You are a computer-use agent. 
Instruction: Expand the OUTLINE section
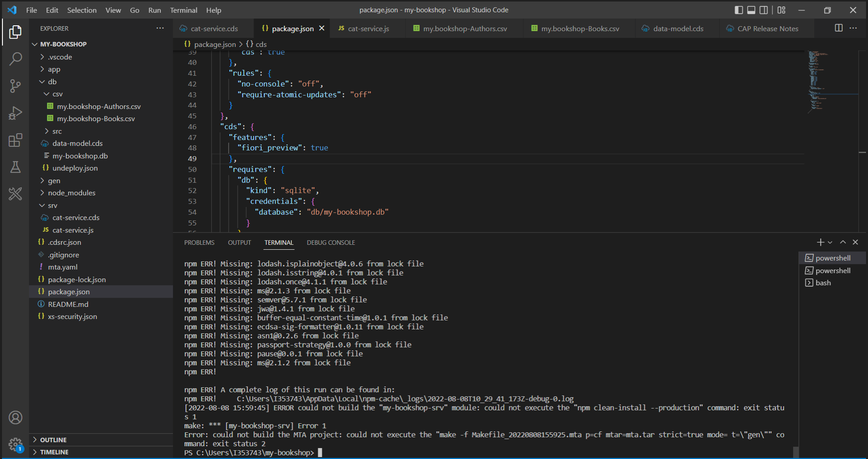coord(53,440)
